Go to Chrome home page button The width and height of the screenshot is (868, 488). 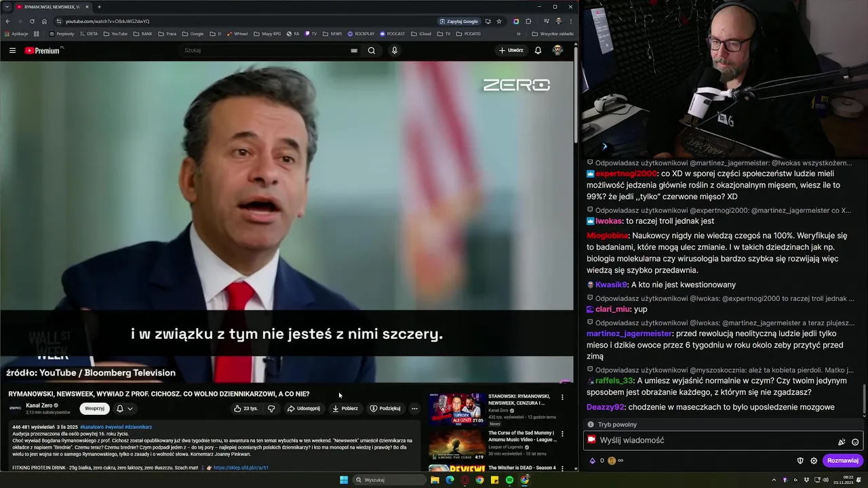tap(44, 21)
